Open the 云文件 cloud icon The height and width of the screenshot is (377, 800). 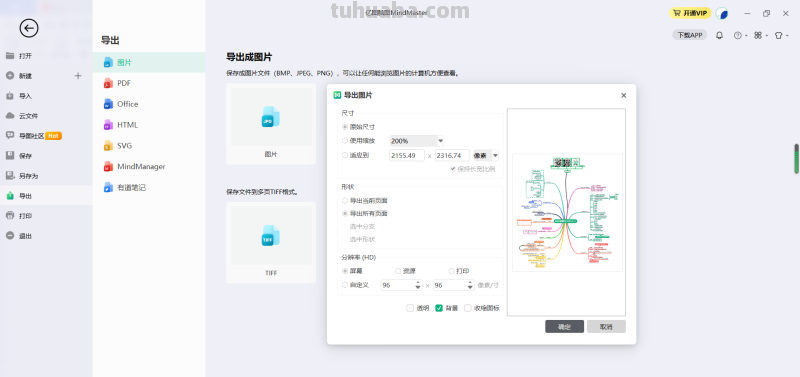pos(10,116)
